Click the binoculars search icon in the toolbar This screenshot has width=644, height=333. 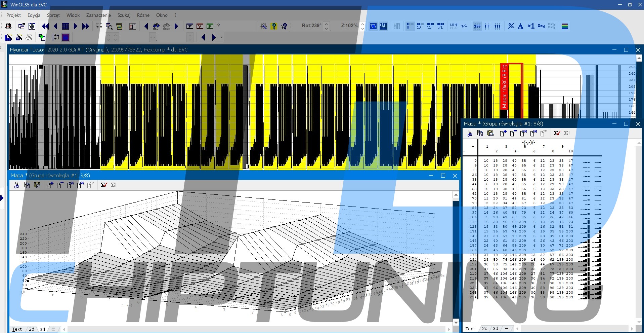[156, 26]
